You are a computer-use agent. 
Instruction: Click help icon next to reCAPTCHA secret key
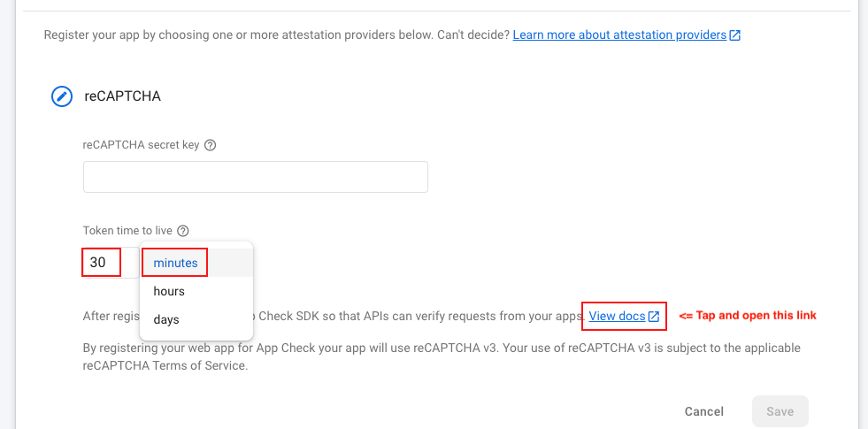pos(211,145)
